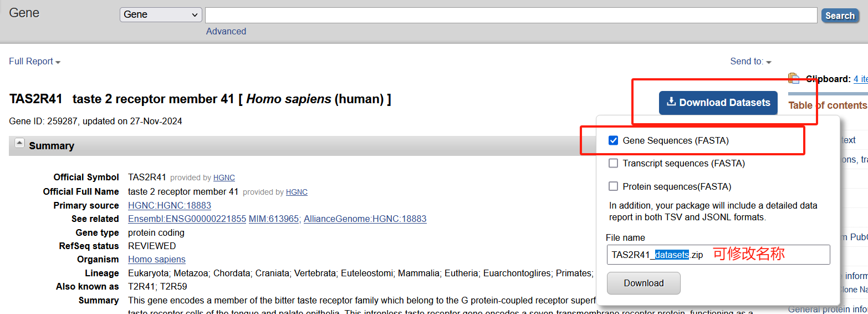This screenshot has width=868, height=314.
Task: Click the main search text field
Action: coord(511,15)
